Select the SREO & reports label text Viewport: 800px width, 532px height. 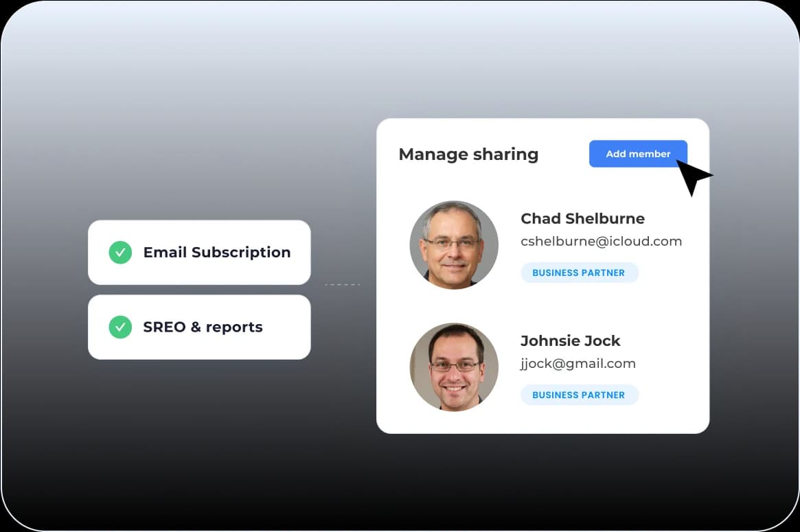(x=203, y=327)
